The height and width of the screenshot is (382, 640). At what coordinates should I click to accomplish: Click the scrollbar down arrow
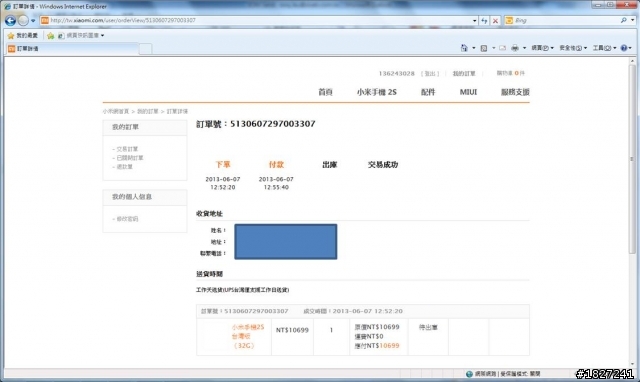[x=632, y=364]
